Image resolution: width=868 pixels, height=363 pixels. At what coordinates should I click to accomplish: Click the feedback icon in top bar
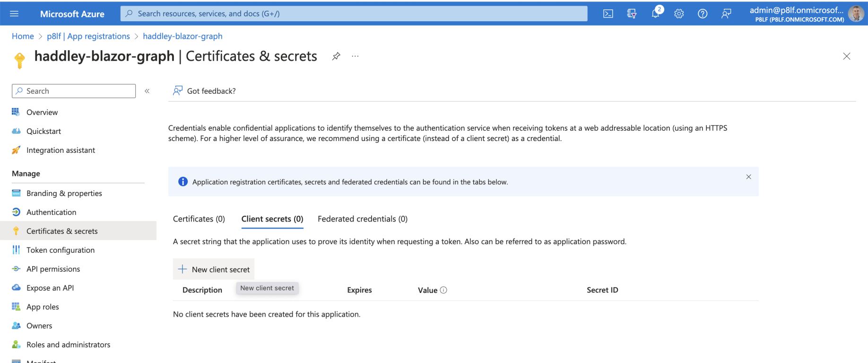coord(726,14)
